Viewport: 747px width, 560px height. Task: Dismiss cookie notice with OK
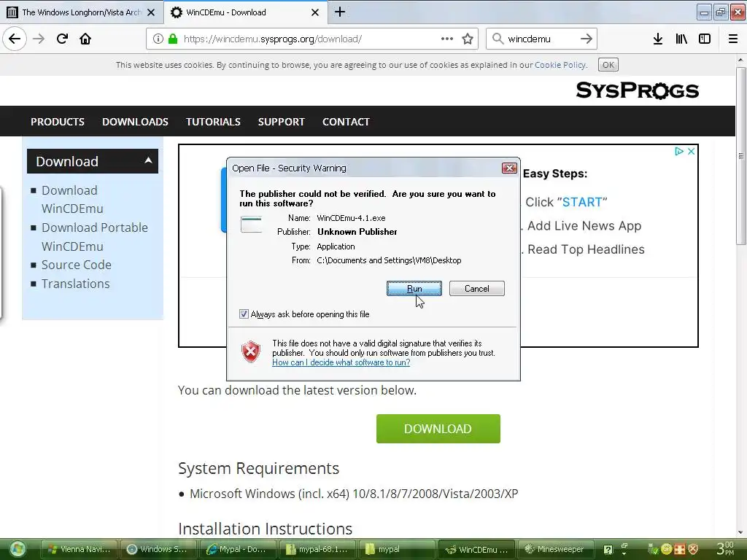[x=608, y=65]
